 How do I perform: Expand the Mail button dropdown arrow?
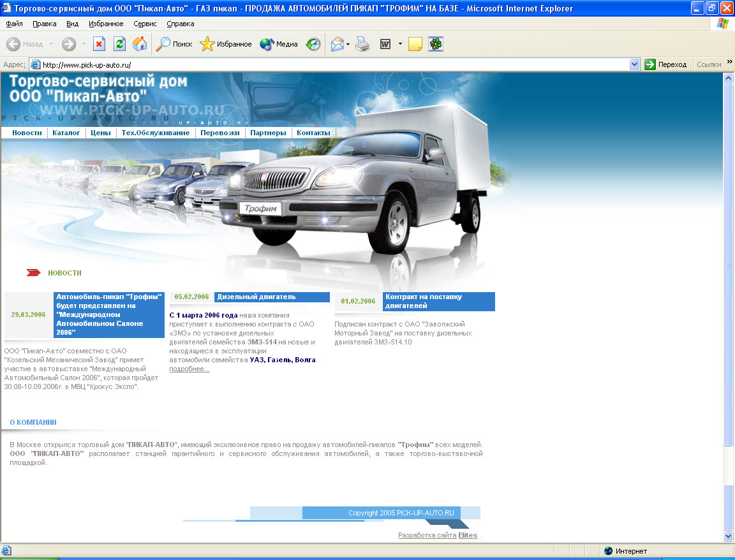coord(348,44)
